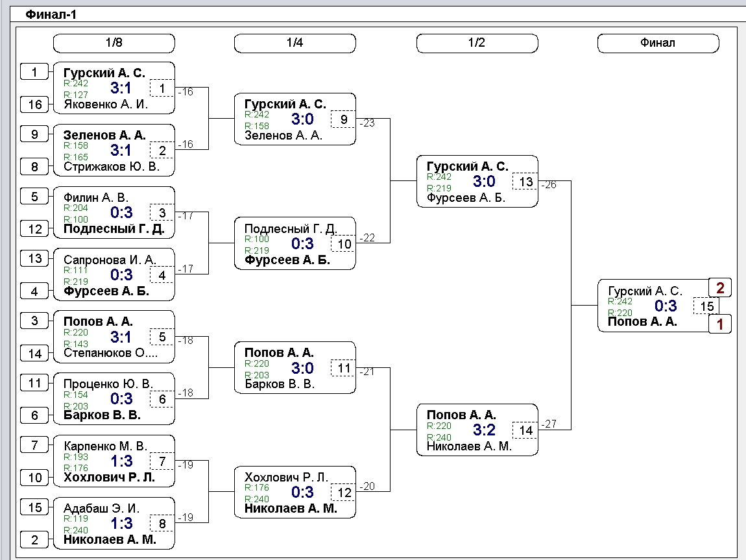
Task: Click dashed match number 15 box
Action: tap(706, 306)
